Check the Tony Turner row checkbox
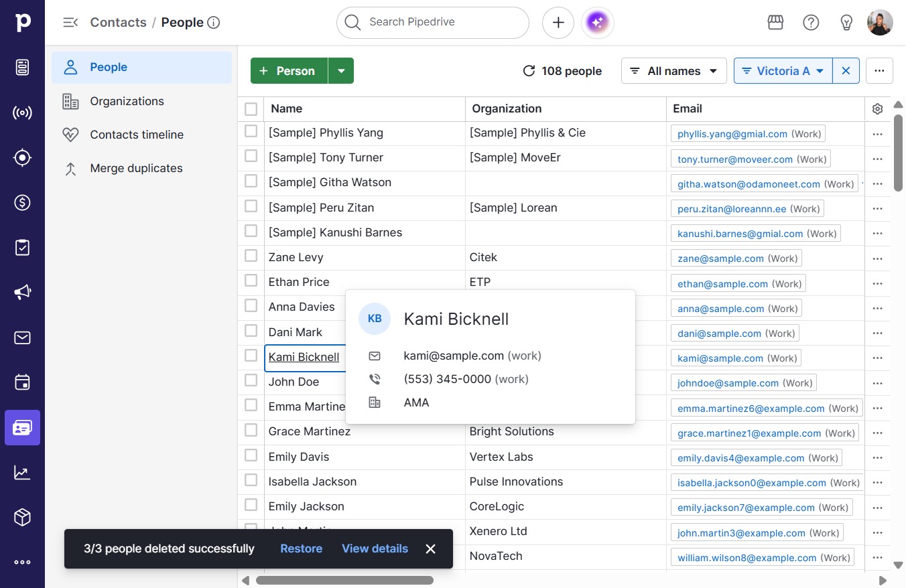906x588 pixels. pos(251,156)
